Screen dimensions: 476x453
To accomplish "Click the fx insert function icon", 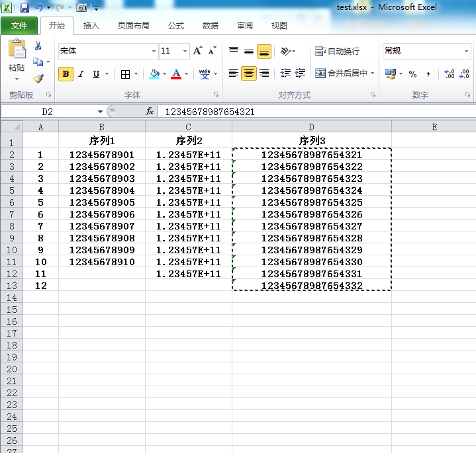I will tap(150, 111).
